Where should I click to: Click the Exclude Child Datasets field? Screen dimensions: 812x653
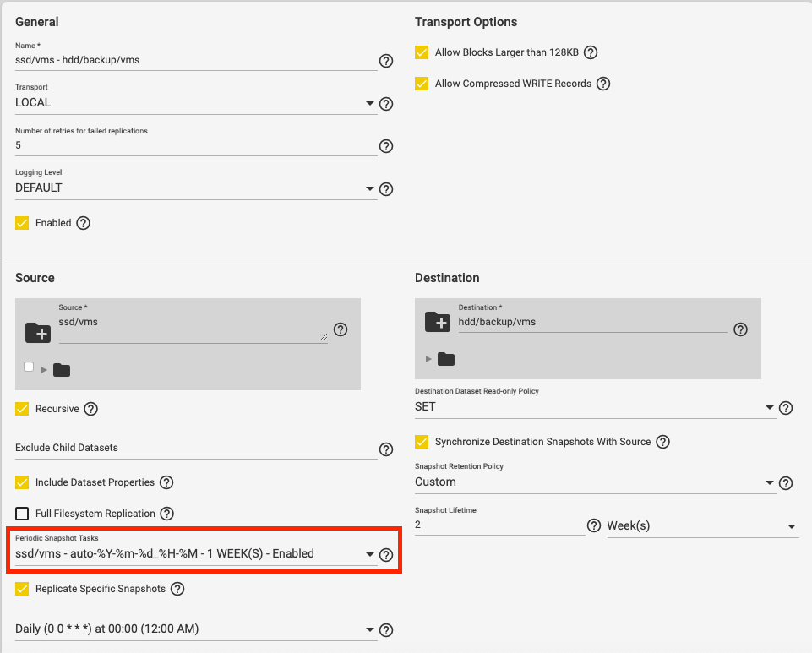coord(195,448)
